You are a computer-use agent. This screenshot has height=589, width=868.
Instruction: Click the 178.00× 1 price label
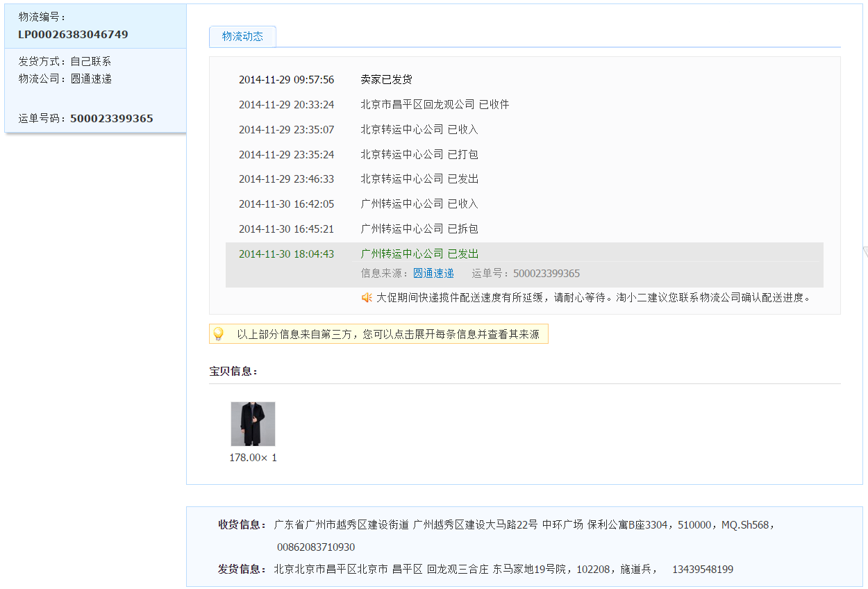click(x=253, y=458)
